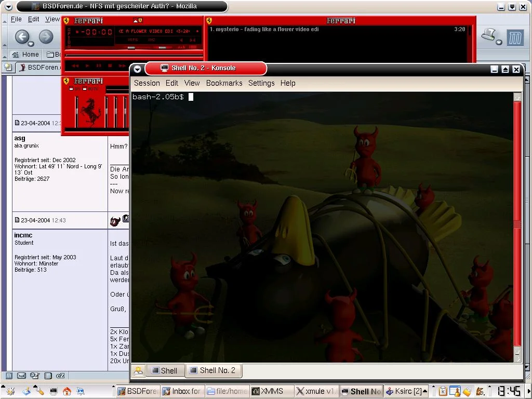Adjust the XMMS balance slider handle
This screenshot has height=399, width=532.
tap(163, 48)
